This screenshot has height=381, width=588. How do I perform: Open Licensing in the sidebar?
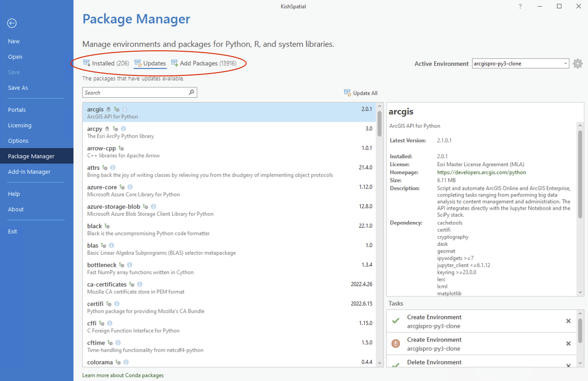[x=20, y=125]
